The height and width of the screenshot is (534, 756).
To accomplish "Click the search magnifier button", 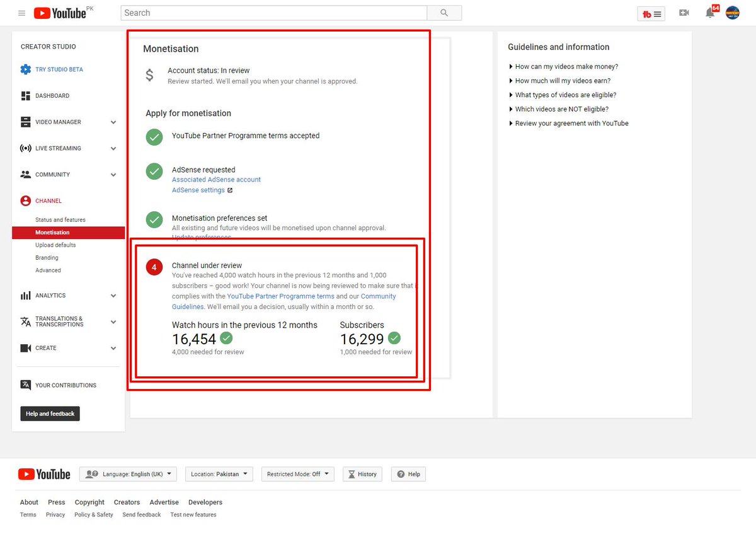I will (444, 13).
